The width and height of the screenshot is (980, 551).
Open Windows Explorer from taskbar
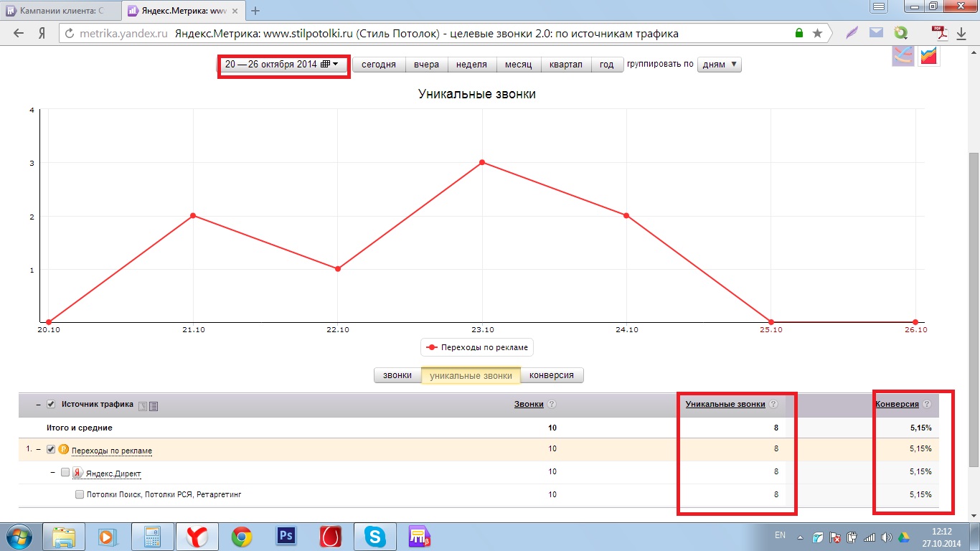pyautogui.click(x=64, y=537)
